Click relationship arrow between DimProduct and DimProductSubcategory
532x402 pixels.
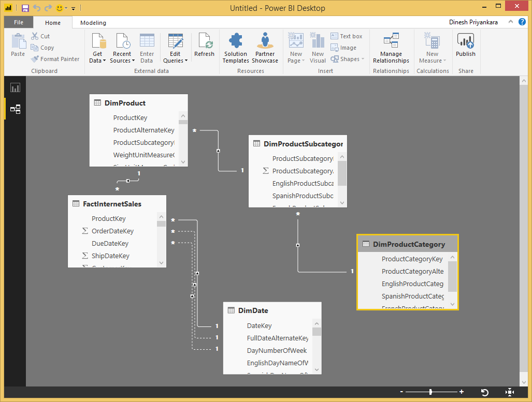tap(218, 151)
